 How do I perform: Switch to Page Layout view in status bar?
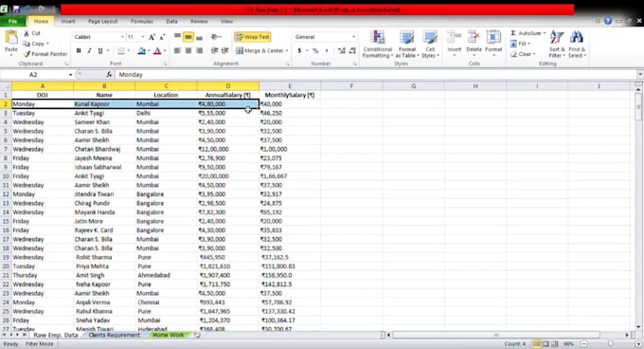(x=546, y=343)
